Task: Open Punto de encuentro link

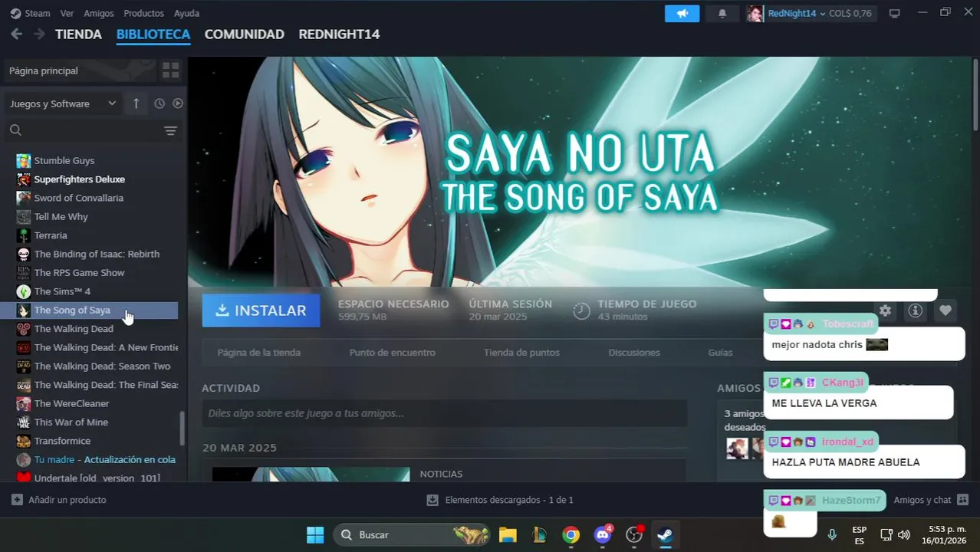Action: pyautogui.click(x=392, y=353)
